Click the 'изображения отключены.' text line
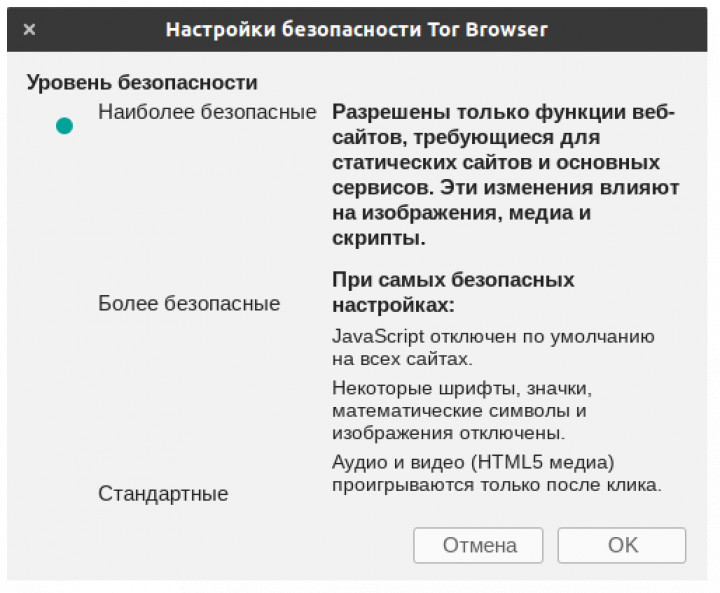The width and height of the screenshot is (720, 593). [449, 433]
